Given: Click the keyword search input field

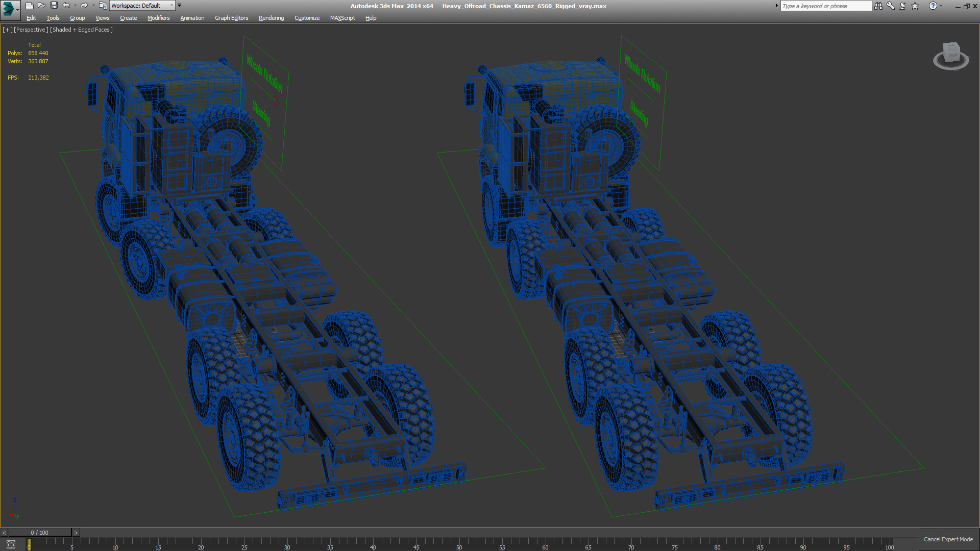Looking at the screenshot, I should point(826,6).
